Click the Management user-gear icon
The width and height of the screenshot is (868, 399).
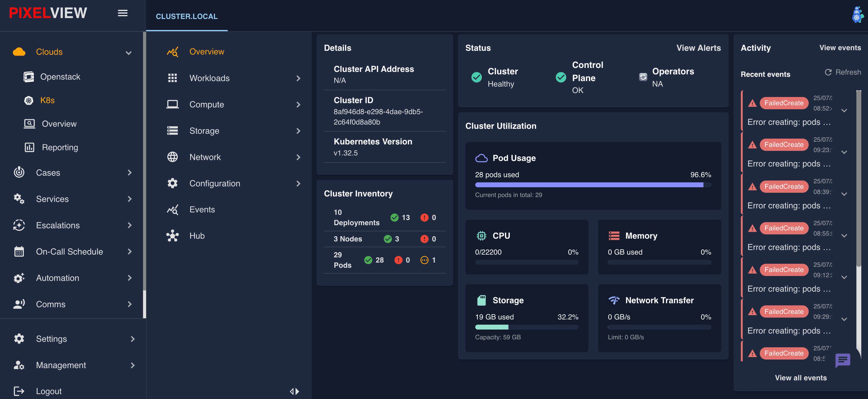[x=19, y=365]
